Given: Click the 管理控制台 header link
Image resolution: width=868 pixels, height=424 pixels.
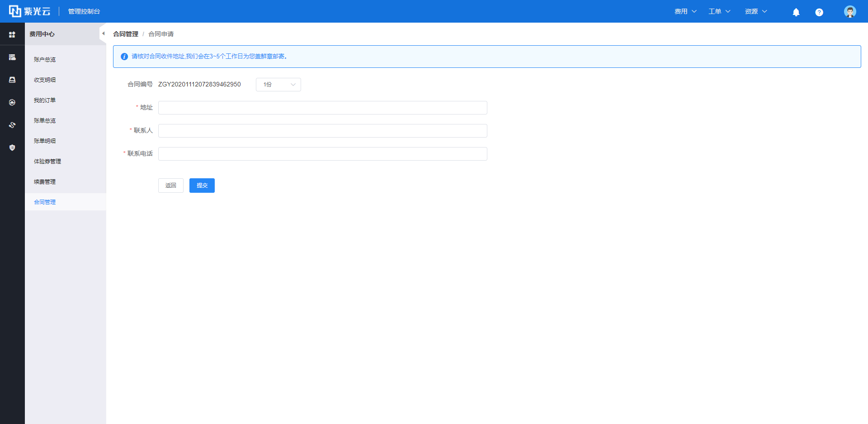Looking at the screenshot, I should pyautogui.click(x=84, y=11).
